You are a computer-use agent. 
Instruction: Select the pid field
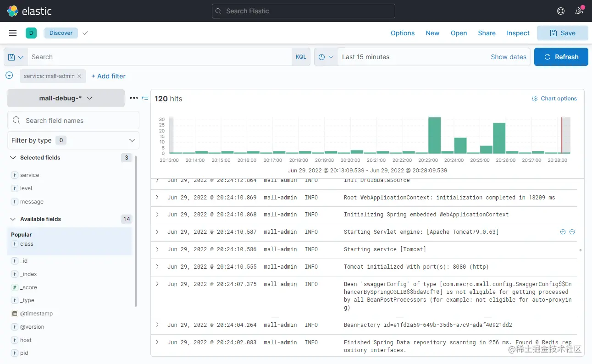pyautogui.click(x=24, y=353)
